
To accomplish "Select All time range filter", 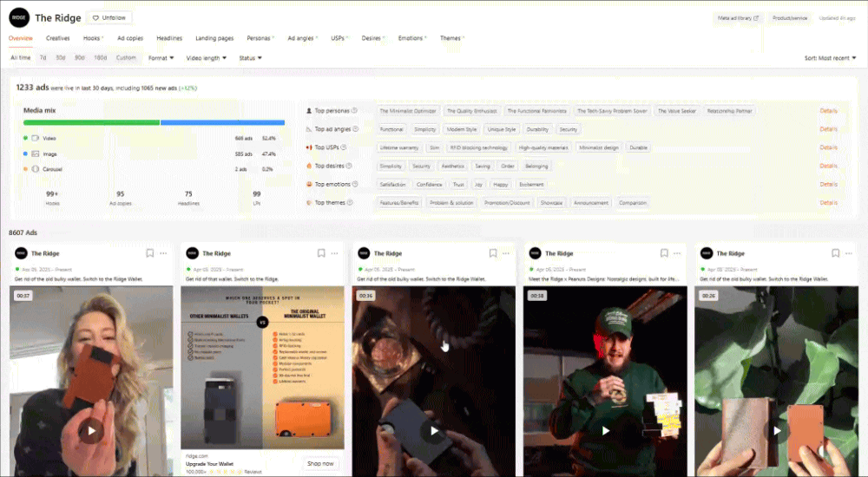I will click(21, 57).
